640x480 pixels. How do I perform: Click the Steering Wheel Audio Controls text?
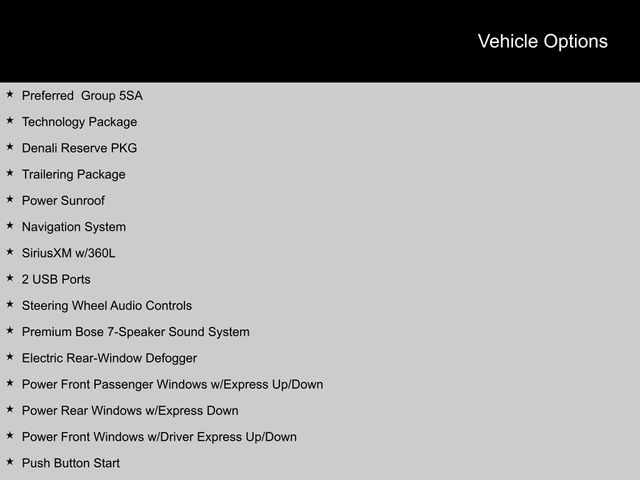coord(107,306)
